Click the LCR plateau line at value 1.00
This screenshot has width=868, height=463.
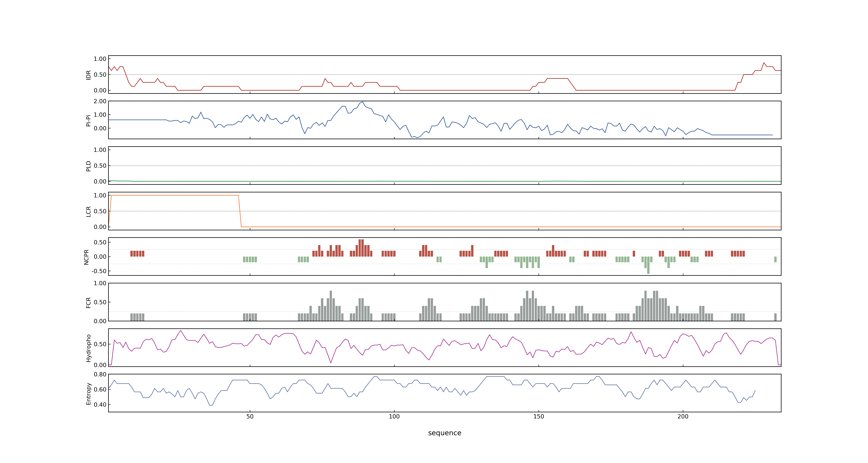click(x=175, y=195)
